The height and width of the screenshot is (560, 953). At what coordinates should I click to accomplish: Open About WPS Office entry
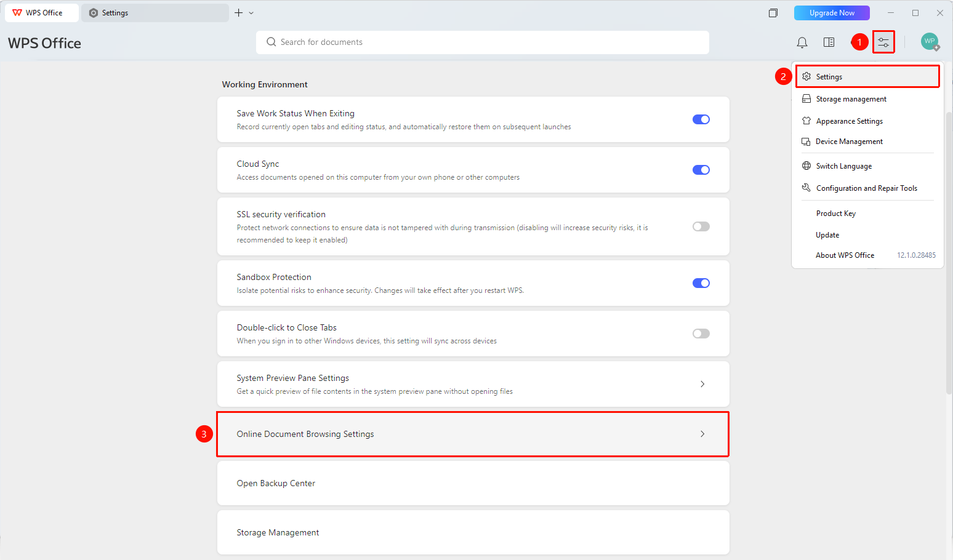pos(867,255)
